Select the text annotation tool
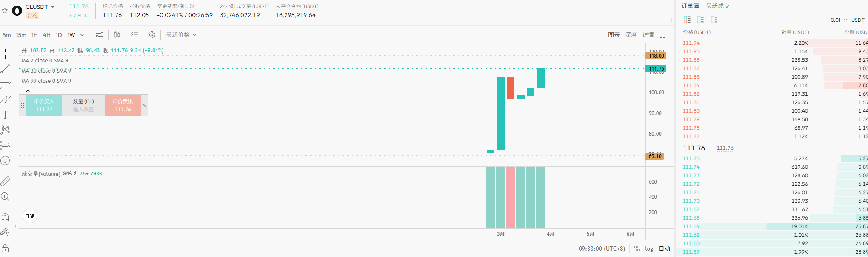This screenshot has height=257, width=868. coord(6,115)
